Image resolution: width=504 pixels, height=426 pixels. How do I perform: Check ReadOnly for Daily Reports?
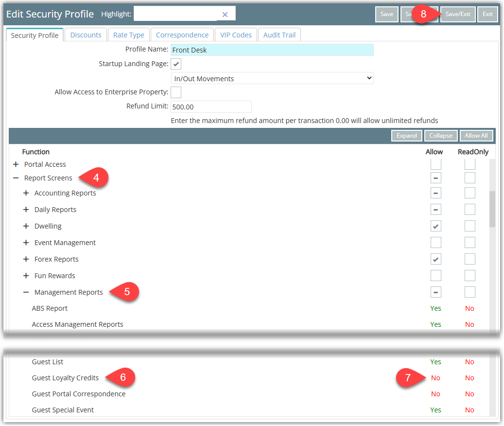point(470,210)
